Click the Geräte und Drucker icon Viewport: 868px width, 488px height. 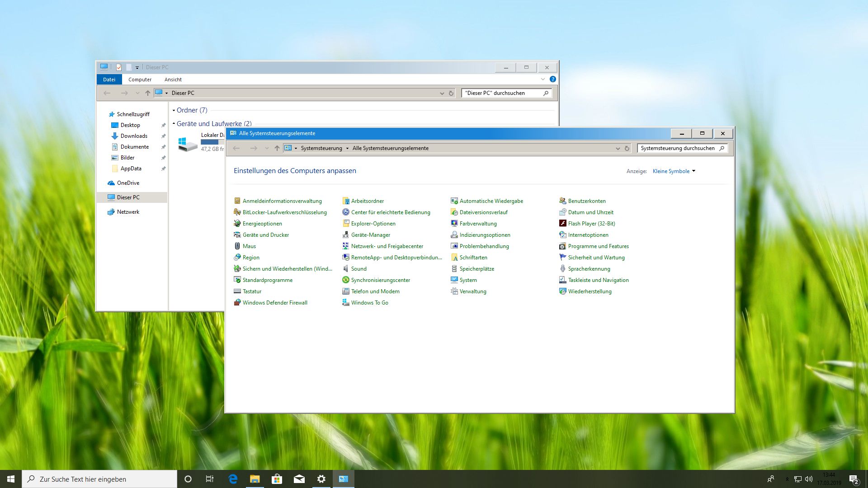tap(237, 235)
